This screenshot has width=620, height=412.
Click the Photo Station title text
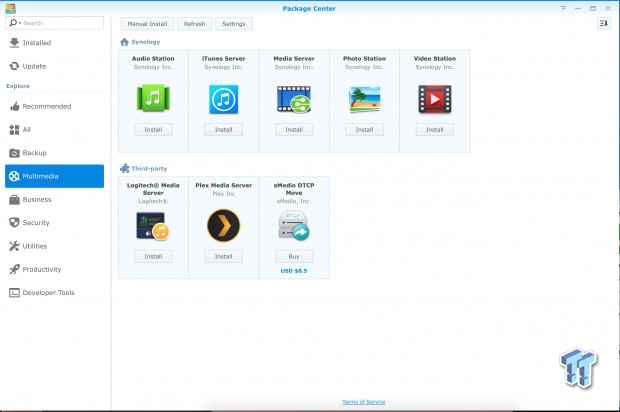click(x=364, y=59)
